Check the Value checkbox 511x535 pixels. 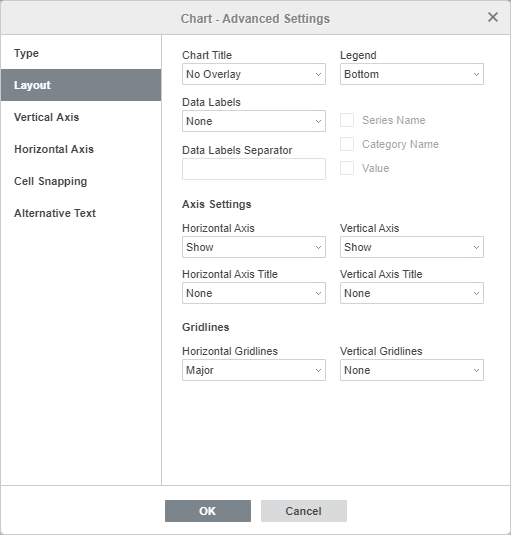pyautogui.click(x=347, y=168)
